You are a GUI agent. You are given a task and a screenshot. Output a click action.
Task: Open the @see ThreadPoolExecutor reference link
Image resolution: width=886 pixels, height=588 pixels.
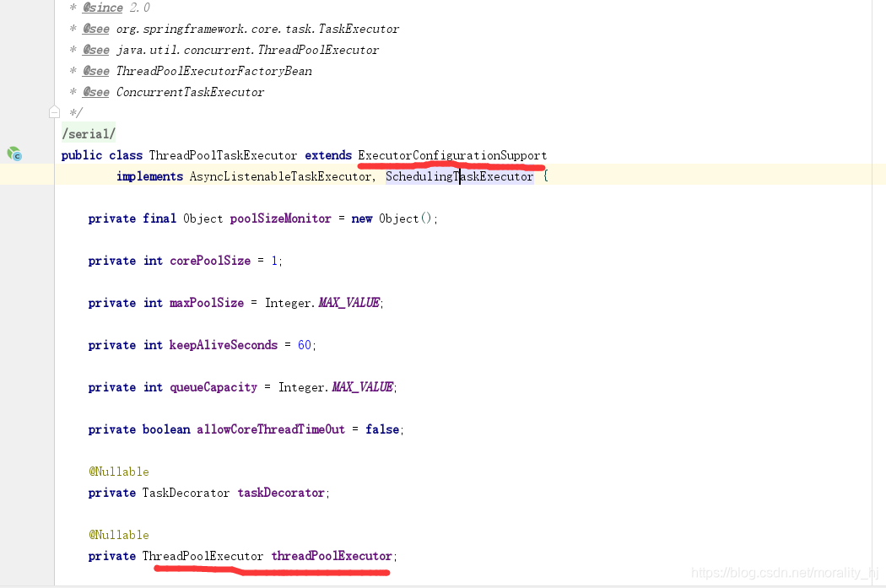245,49
